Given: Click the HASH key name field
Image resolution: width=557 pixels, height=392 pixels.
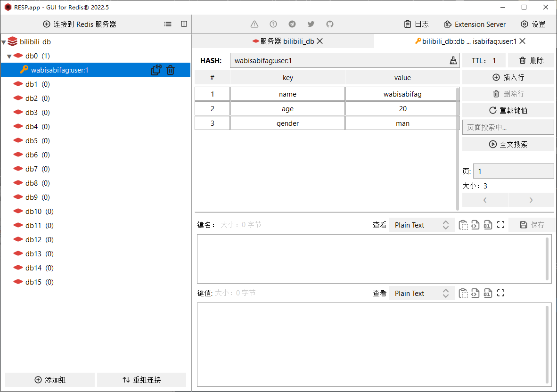Looking at the screenshot, I should 344,61.
